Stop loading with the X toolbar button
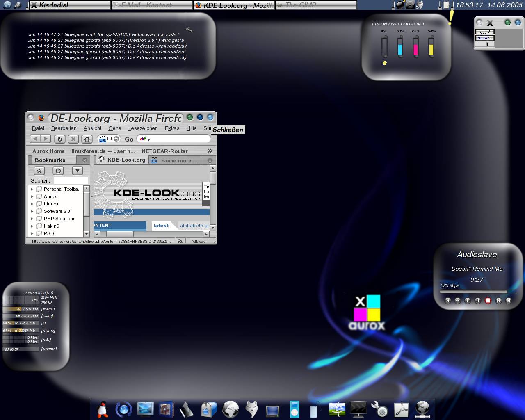This screenshot has height=420, width=525. click(x=73, y=139)
